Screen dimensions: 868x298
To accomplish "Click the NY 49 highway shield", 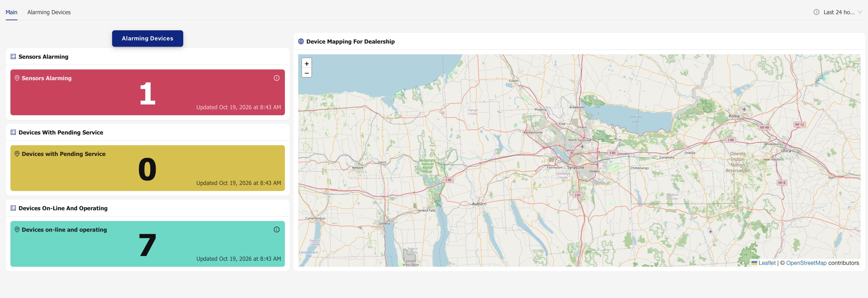I will (764, 127).
